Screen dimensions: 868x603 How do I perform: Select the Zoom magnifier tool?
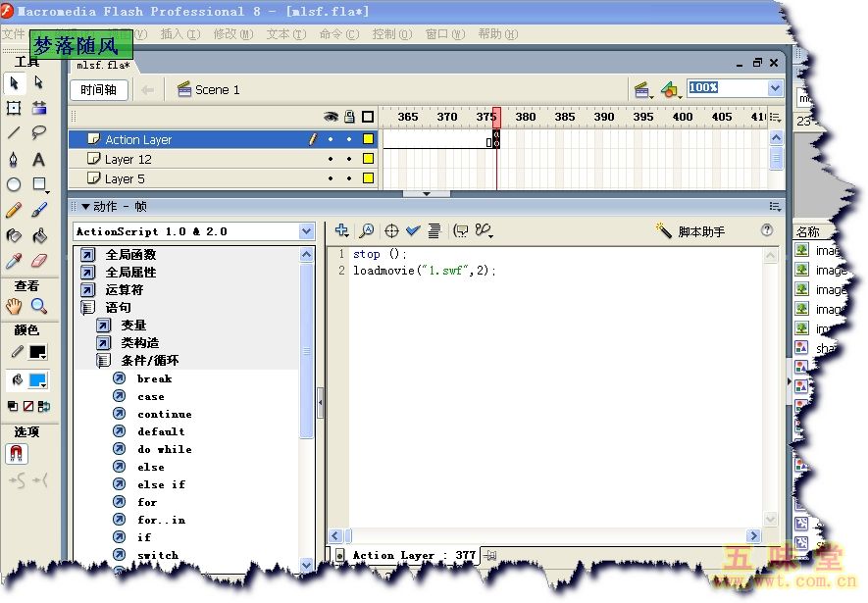click(39, 306)
